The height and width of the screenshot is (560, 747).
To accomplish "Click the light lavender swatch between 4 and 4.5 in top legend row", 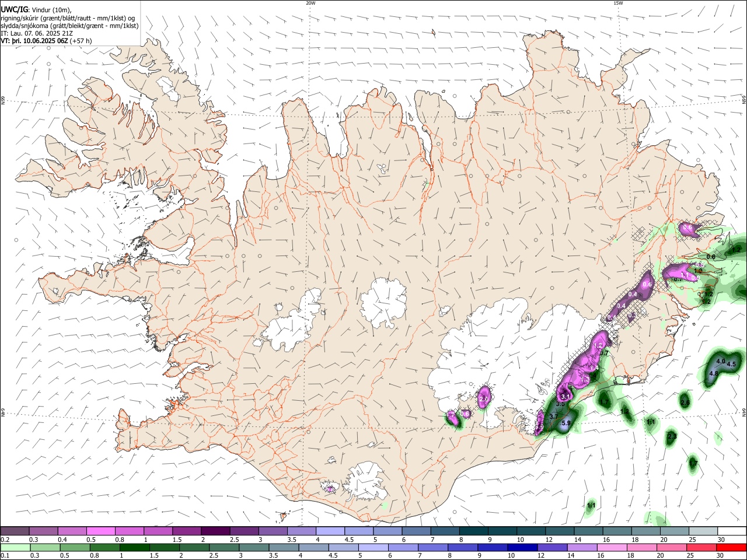I will click(x=330, y=531).
